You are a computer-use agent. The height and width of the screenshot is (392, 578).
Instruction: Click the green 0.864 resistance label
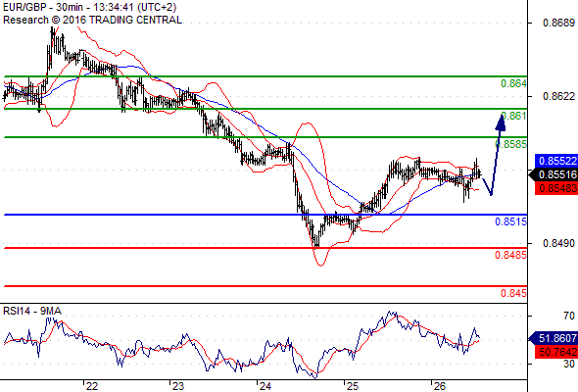pos(513,83)
